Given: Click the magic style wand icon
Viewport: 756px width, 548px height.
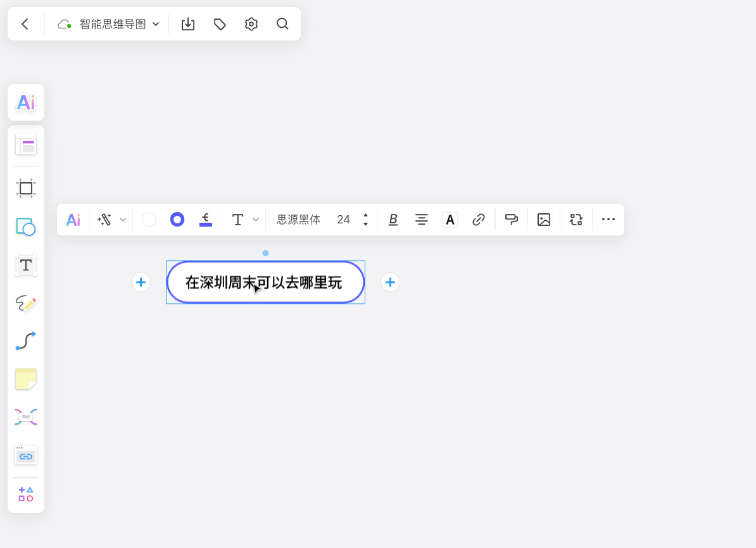Looking at the screenshot, I should coord(104,220).
